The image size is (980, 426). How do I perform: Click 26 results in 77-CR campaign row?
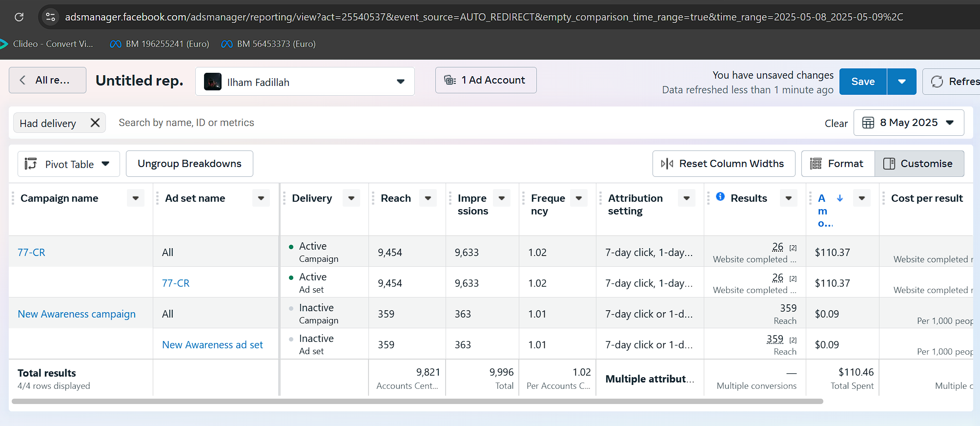coord(777,247)
